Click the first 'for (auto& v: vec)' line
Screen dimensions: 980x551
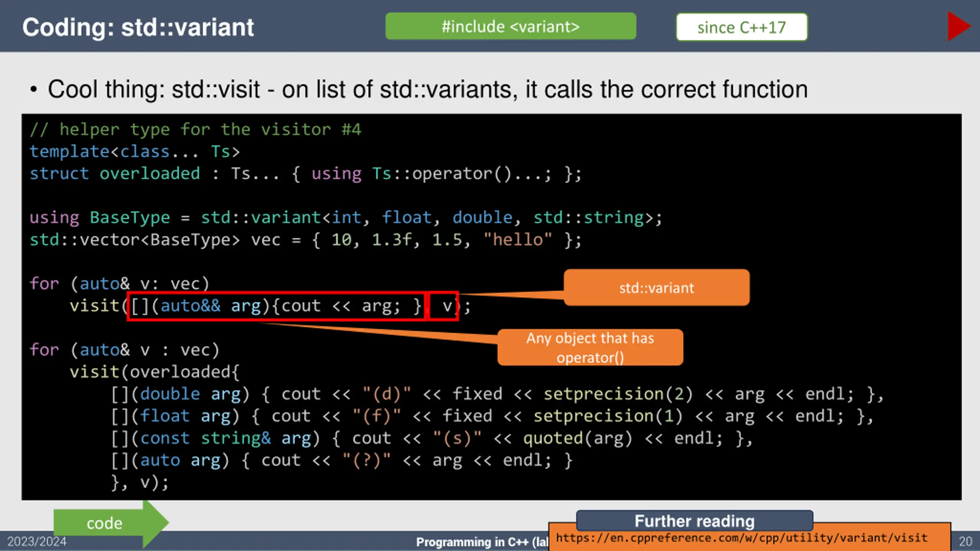point(119,284)
